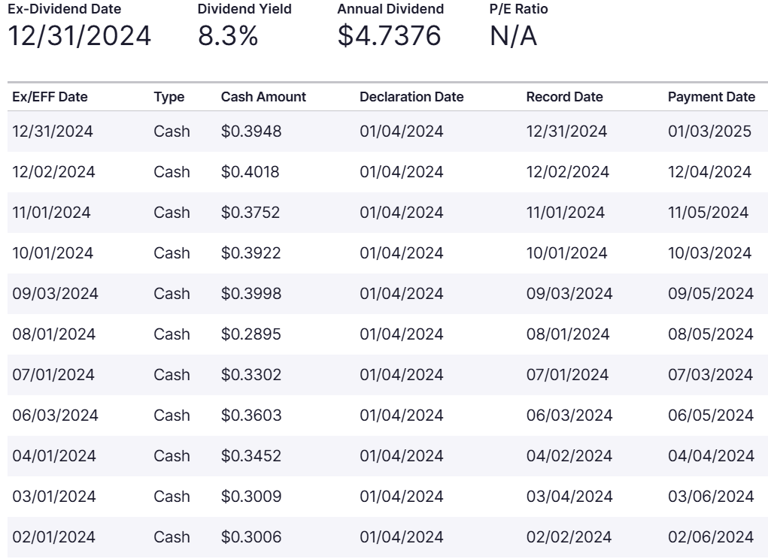Select the Record Date column header
This screenshot has height=559, width=768.
click(564, 97)
